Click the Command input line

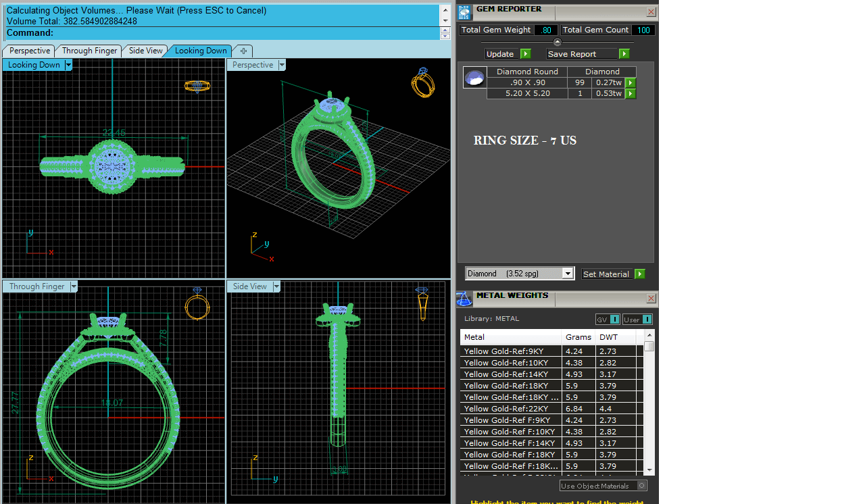click(x=222, y=33)
